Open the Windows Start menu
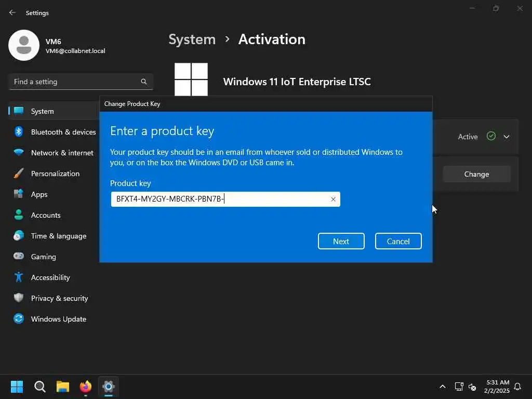 [17, 387]
